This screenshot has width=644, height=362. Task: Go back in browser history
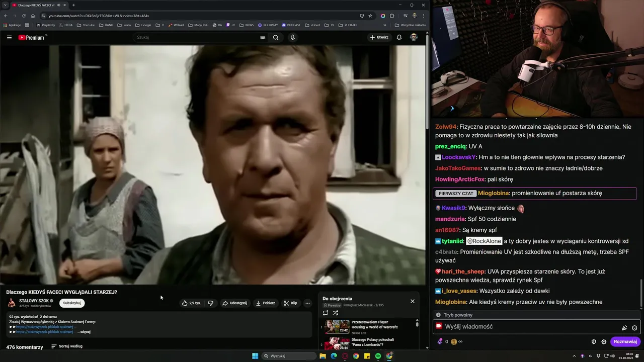(x=6, y=16)
